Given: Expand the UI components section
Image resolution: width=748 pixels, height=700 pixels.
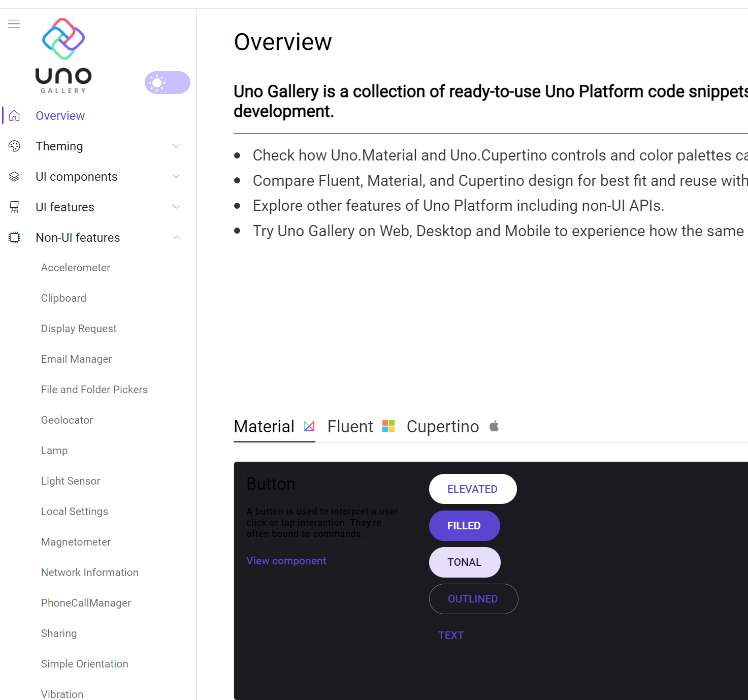Looking at the screenshot, I should [x=176, y=176].
